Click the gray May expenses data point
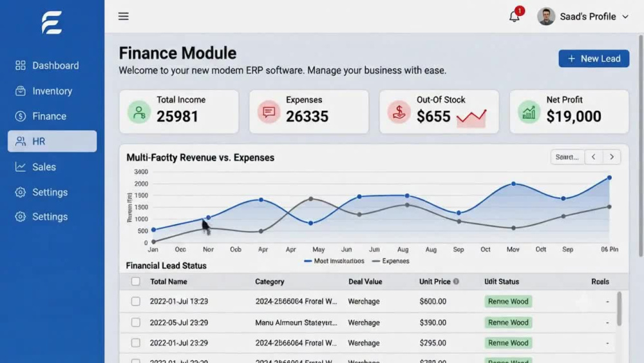Viewport: 644px width, 363px height. coord(311,199)
